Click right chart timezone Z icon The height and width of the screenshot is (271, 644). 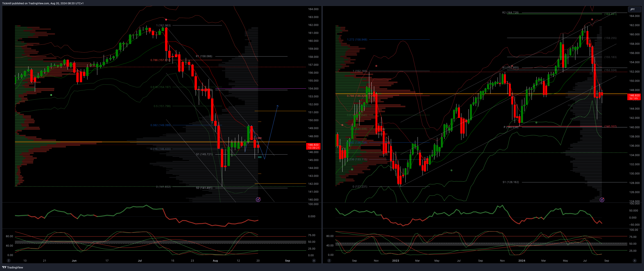(x=329, y=261)
